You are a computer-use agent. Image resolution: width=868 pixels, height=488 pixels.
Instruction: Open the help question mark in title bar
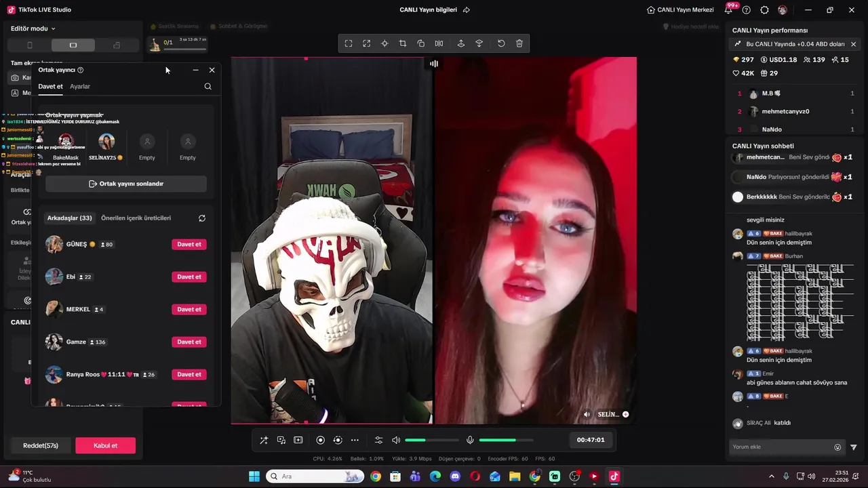tap(747, 10)
